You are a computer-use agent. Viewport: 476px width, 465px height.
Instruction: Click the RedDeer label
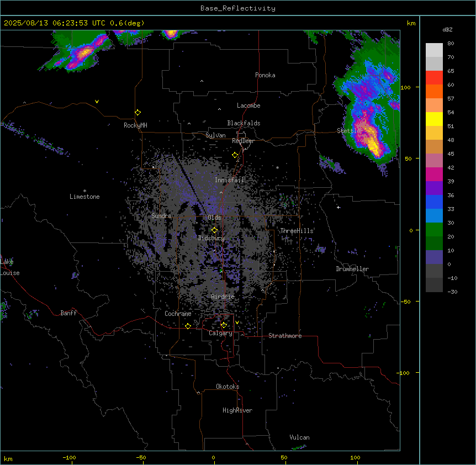pyautogui.click(x=243, y=141)
